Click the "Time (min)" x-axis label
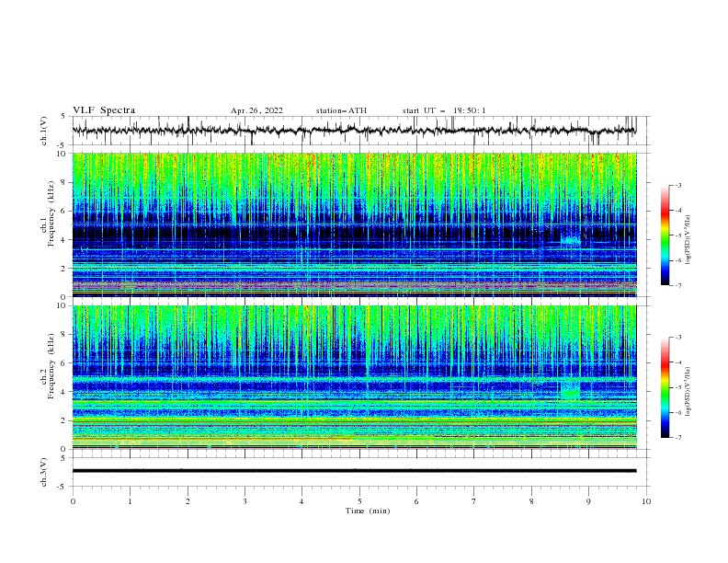This screenshot has width=728, height=563. coord(368,511)
